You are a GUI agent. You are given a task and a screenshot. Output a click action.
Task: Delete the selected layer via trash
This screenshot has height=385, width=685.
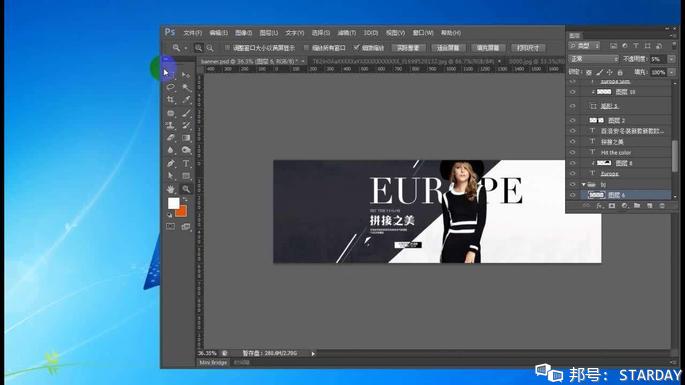click(x=662, y=205)
